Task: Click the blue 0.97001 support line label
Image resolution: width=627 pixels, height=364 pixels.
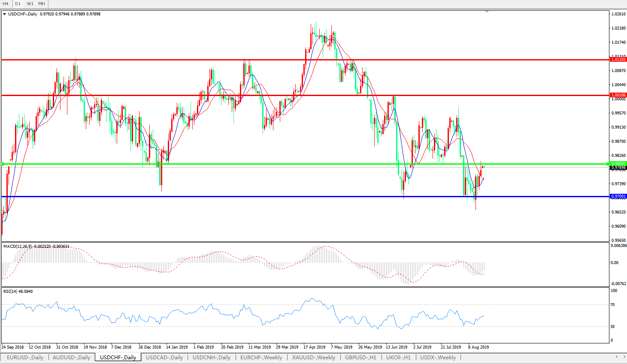Action: [618, 196]
